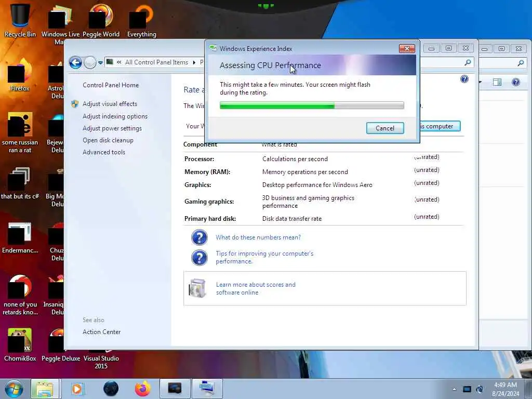Close the Windows Experience Index dialog
This screenshot has width=532, height=399.
(407, 48)
